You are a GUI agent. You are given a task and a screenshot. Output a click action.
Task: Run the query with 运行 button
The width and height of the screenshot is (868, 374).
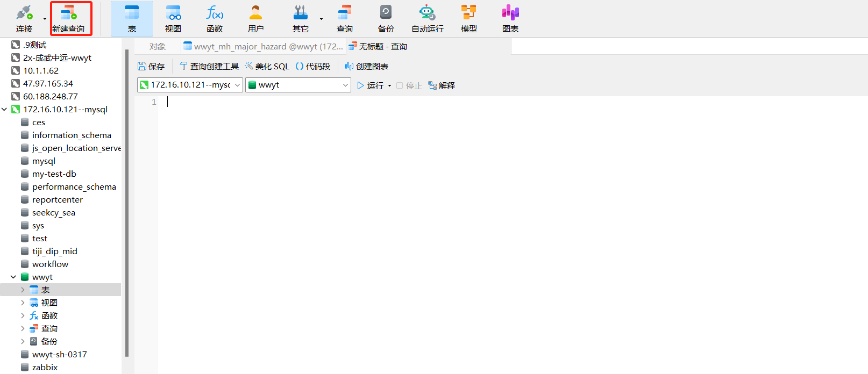tap(371, 85)
